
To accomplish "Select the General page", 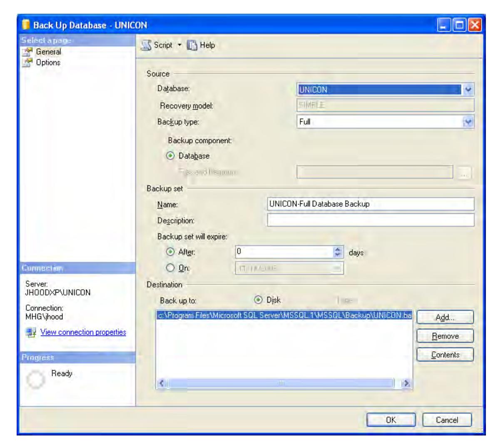I will tap(48, 52).
